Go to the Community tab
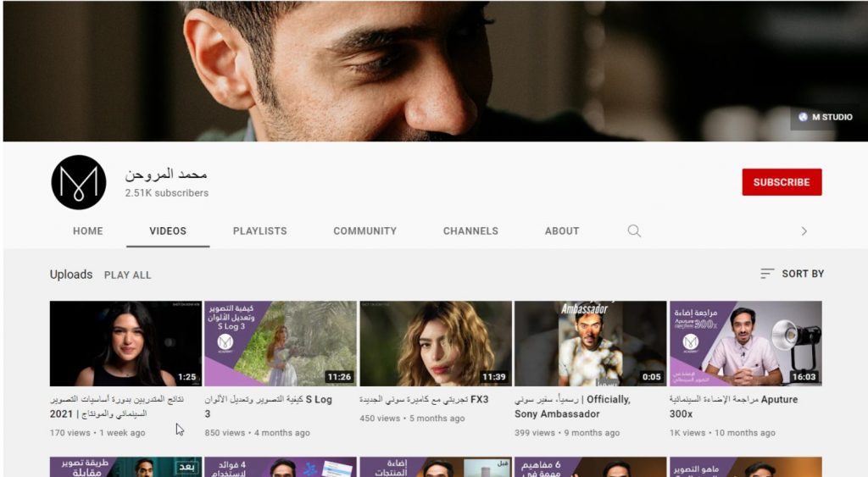The image size is (868, 477). pos(364,230)
